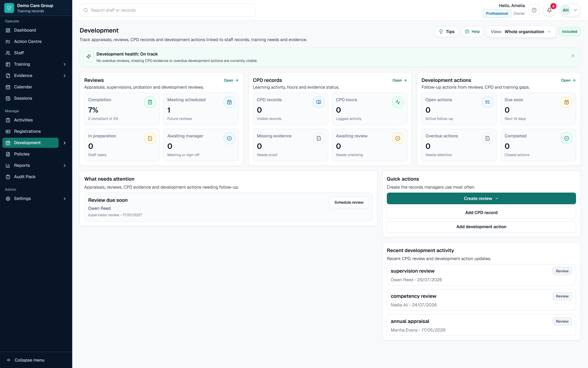
Task: Open the Reviews section link
Action: pos(231,80)
